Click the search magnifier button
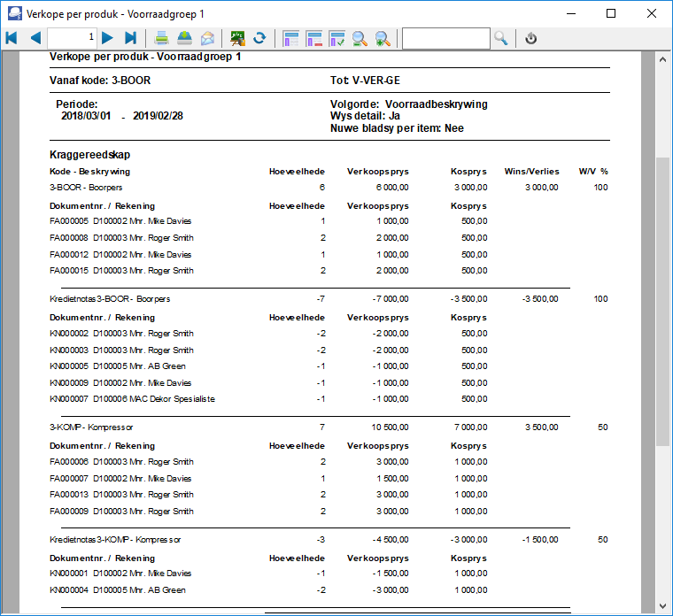The image size is (673, 616). pos(501,38)
